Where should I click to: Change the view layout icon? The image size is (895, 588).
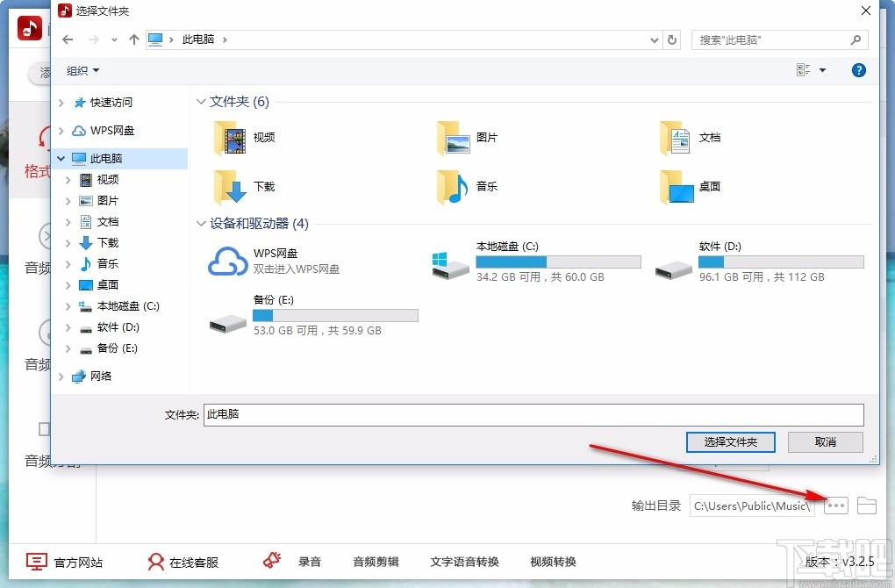pos(804,70)
